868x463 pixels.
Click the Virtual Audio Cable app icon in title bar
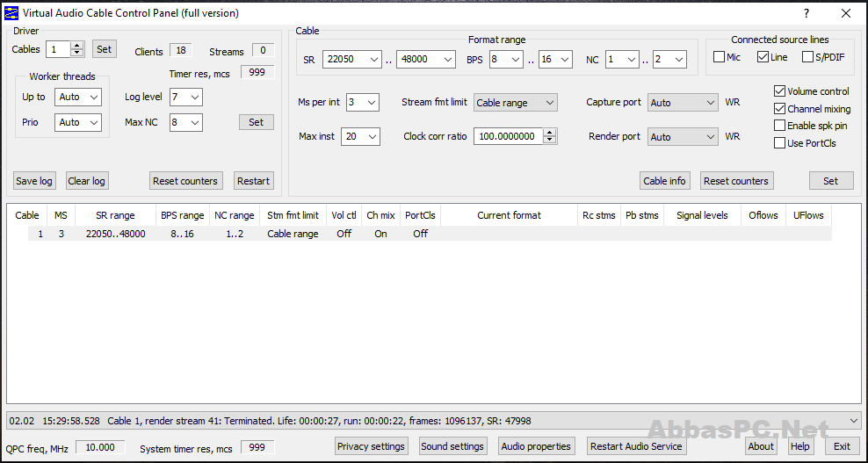point(11,12)
